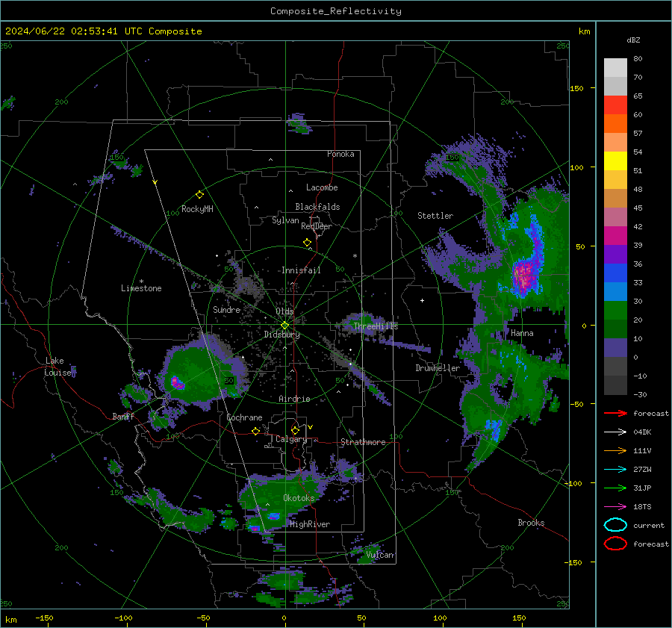Click the Stettler city label
Viewport: 672px width, 628px height.
tap(435, 216)
